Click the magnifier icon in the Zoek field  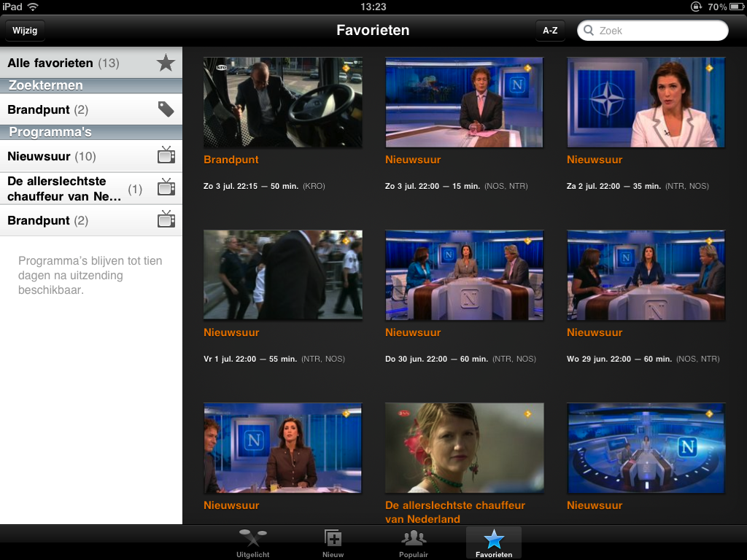pos(589,31)
